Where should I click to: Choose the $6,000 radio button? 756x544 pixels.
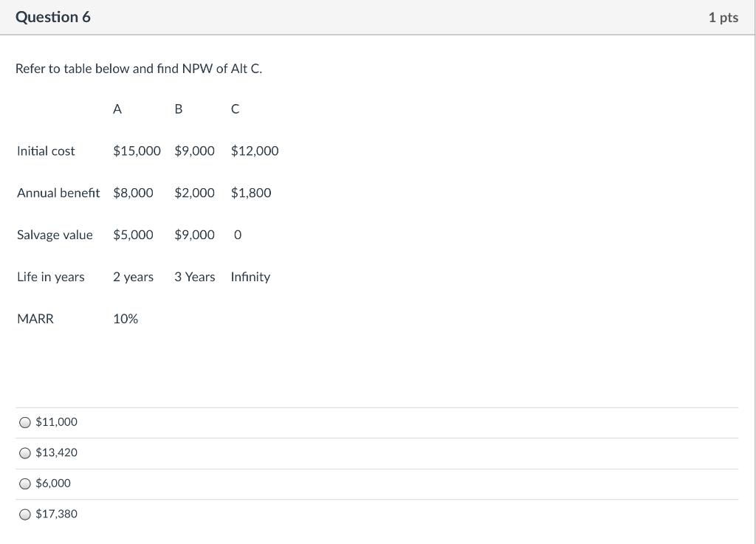click(x=24, y=483)
